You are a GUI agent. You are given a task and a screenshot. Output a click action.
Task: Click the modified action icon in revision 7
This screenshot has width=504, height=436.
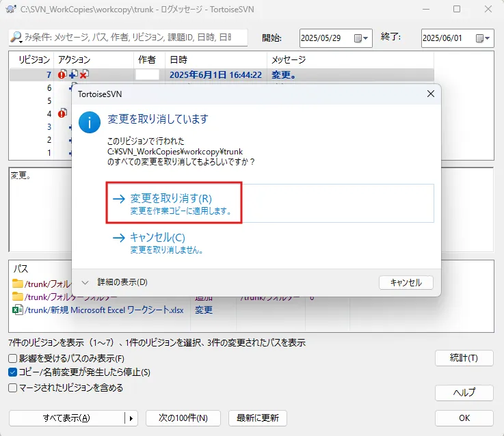click(62, 74)
